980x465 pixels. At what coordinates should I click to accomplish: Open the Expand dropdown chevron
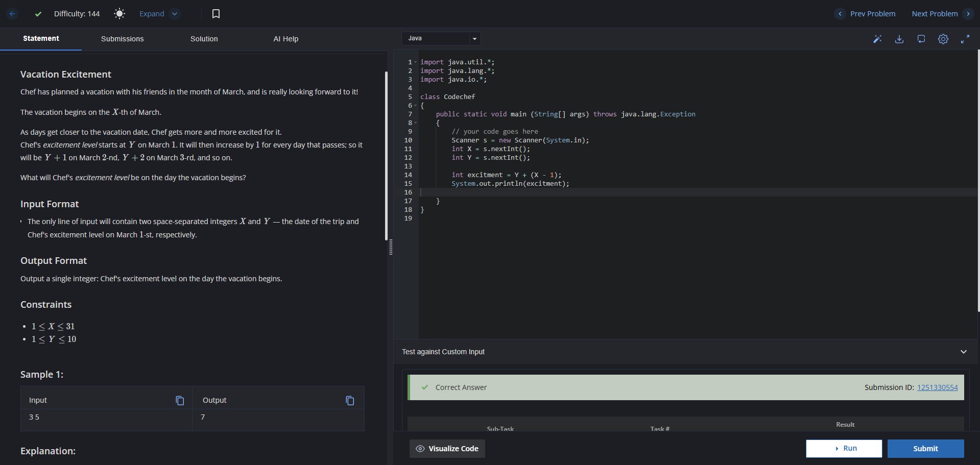point(175,14)
